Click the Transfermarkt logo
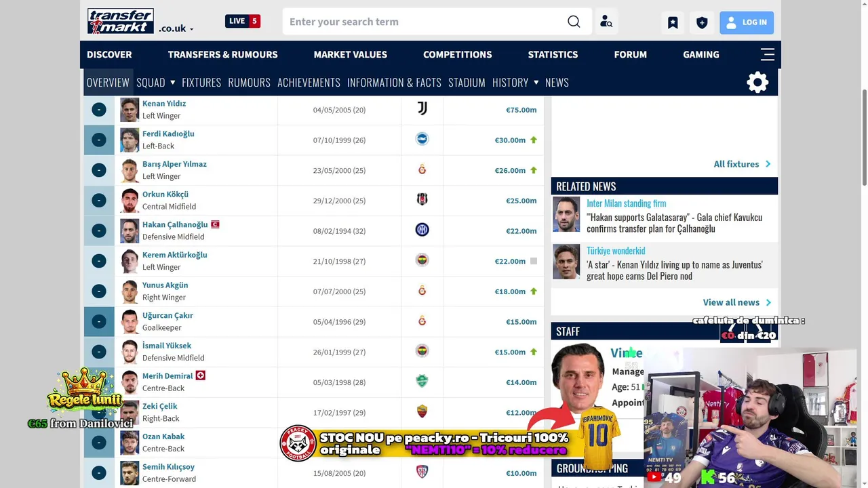868x488 pixels. (121, 21)
